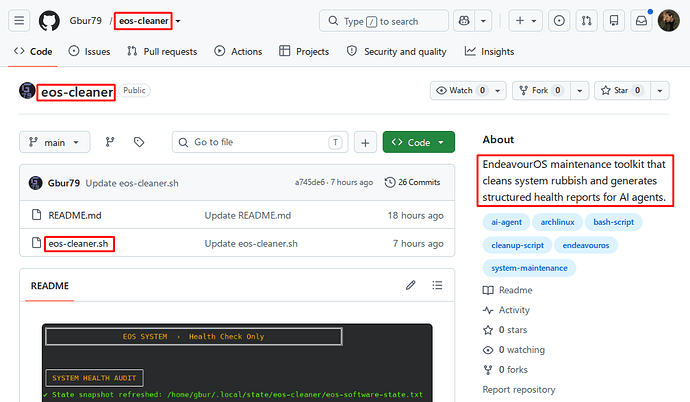The width and height of the screenshot is (690, 402).
Task: Open commit hash a745de6
Action: (x=310, y=182)
